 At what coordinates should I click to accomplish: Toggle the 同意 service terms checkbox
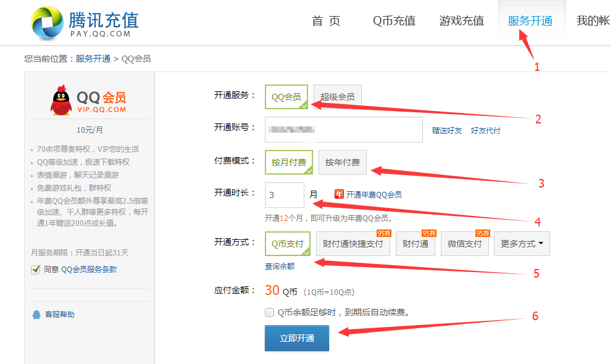pyautogui.click(x=35, y=269)
